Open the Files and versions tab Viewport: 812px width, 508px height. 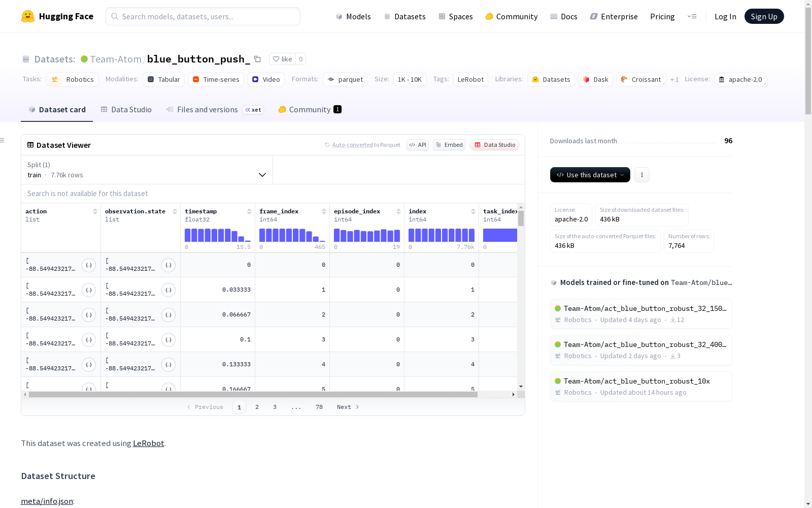pos(215,109)
